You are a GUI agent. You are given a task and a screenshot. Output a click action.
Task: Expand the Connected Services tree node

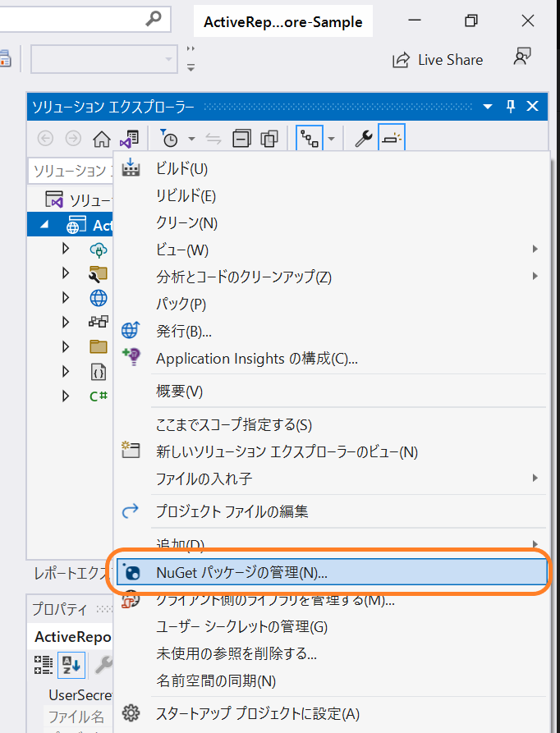point(66,248)
